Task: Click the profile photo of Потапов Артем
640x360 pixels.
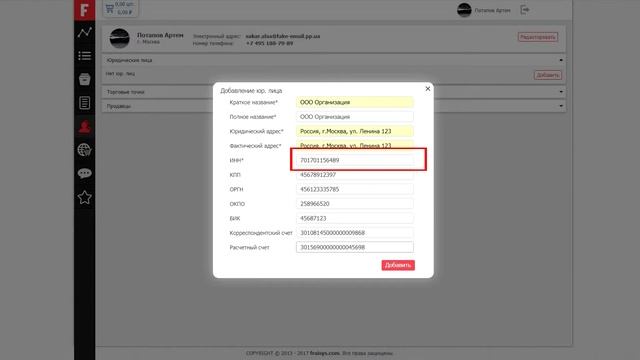Action: tap(120, 38)
